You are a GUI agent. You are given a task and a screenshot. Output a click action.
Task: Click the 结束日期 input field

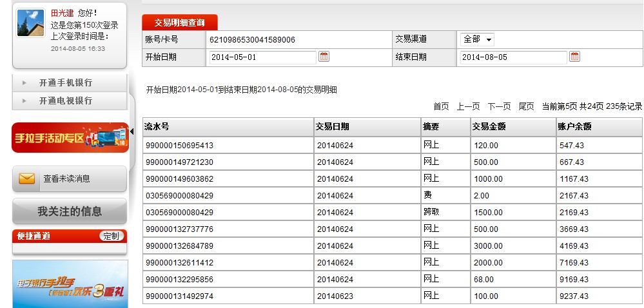tap(512, 57)
